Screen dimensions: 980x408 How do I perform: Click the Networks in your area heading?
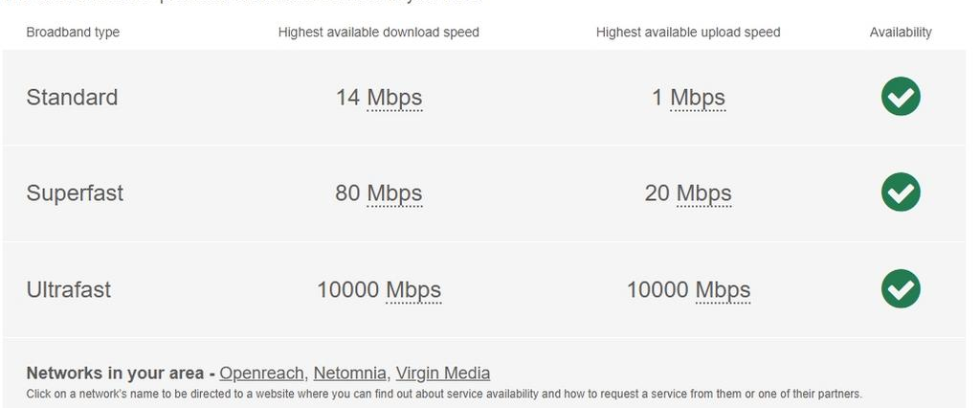point(115,374)
